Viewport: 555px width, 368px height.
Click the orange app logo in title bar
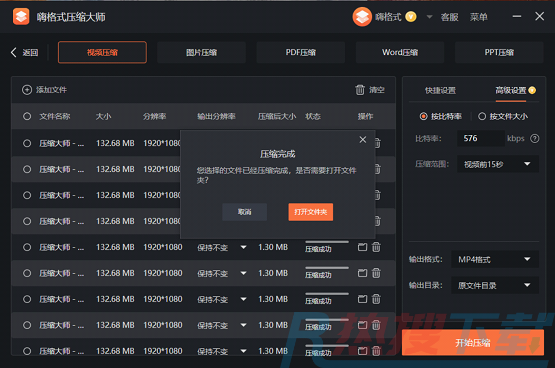(21, 17)
